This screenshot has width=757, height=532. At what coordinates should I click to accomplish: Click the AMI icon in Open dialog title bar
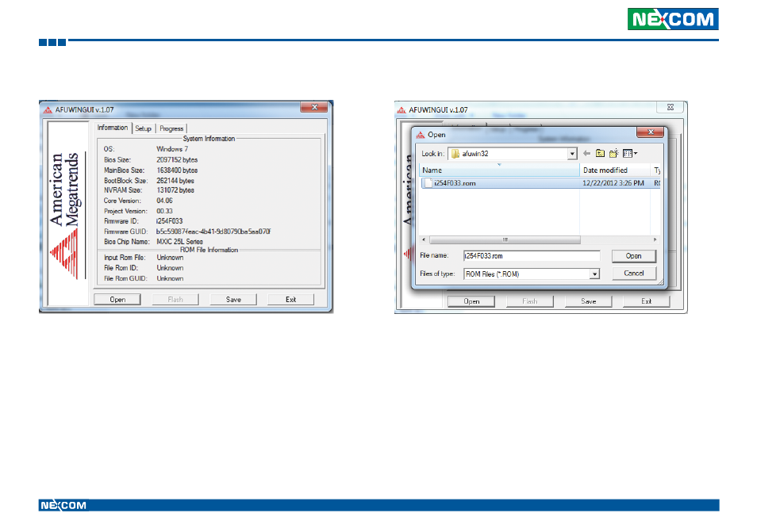421,135
